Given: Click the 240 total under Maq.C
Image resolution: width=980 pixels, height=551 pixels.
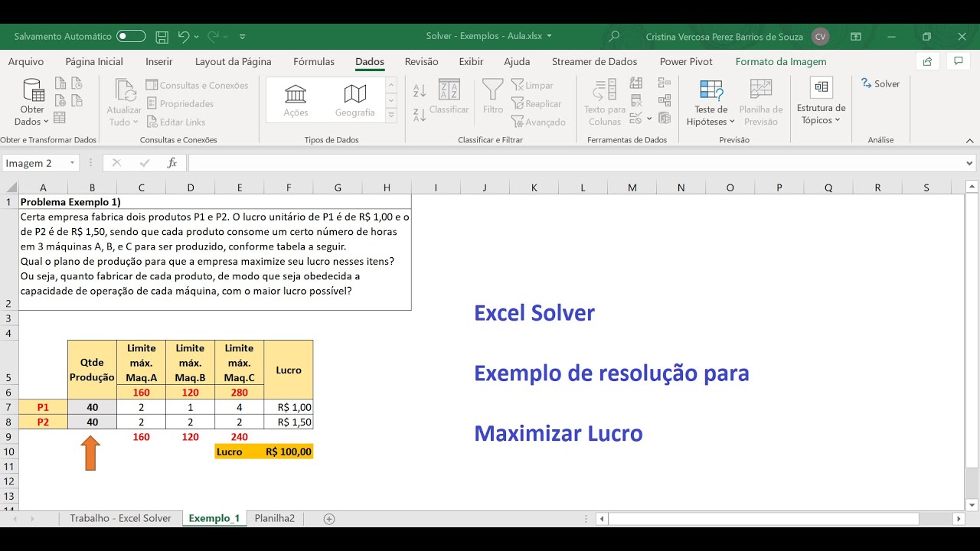Looking at the screenshot, I should coord(240,437).
